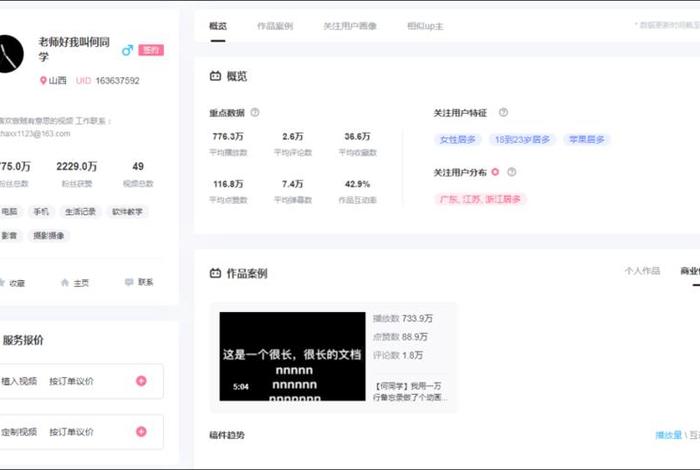This screenshot has height=470, width=700.
Task: Click the pink badge beside username
Action: point(151,50)
